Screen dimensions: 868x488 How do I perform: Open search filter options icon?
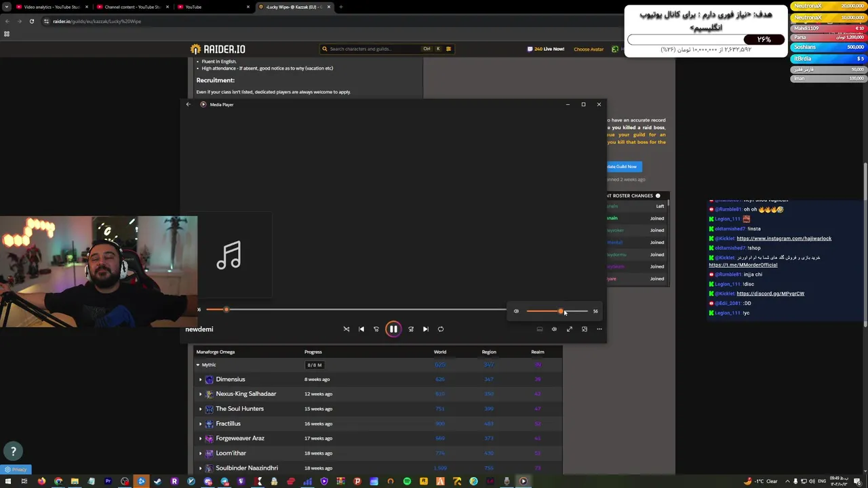pyautogui.click(x=448, y=49)
